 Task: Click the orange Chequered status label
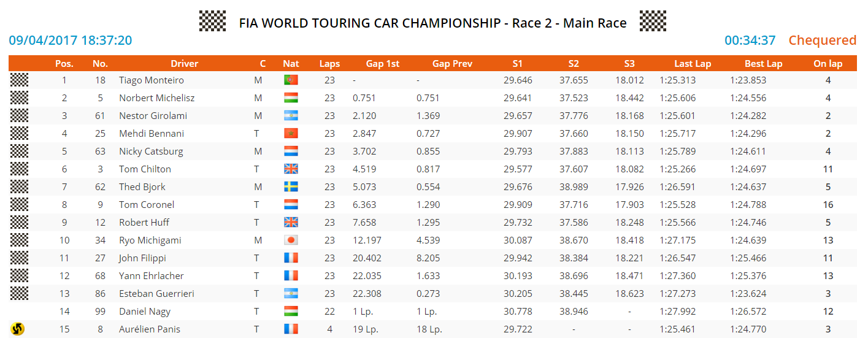pos(822,40)
